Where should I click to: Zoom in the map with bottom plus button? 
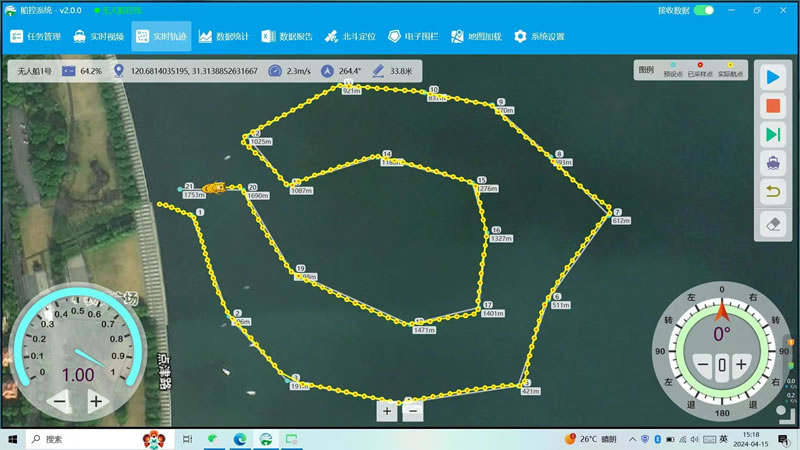coord(387,409)
